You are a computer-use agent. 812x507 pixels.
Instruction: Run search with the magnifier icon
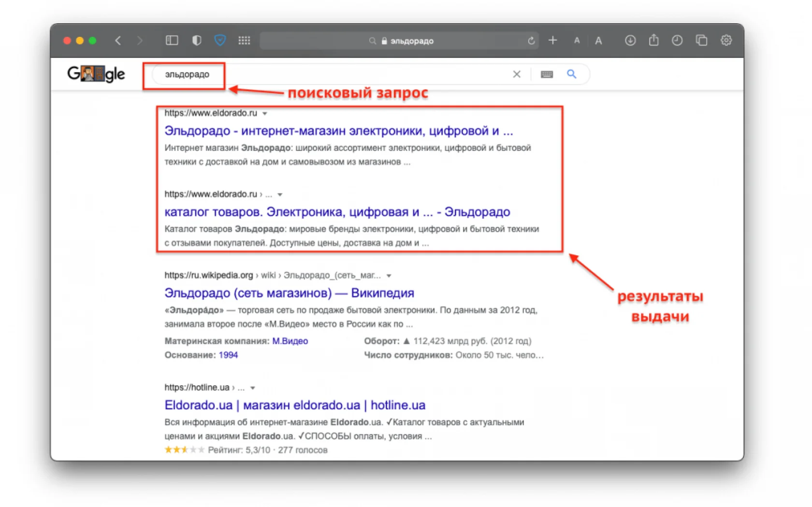pos(572,74)
